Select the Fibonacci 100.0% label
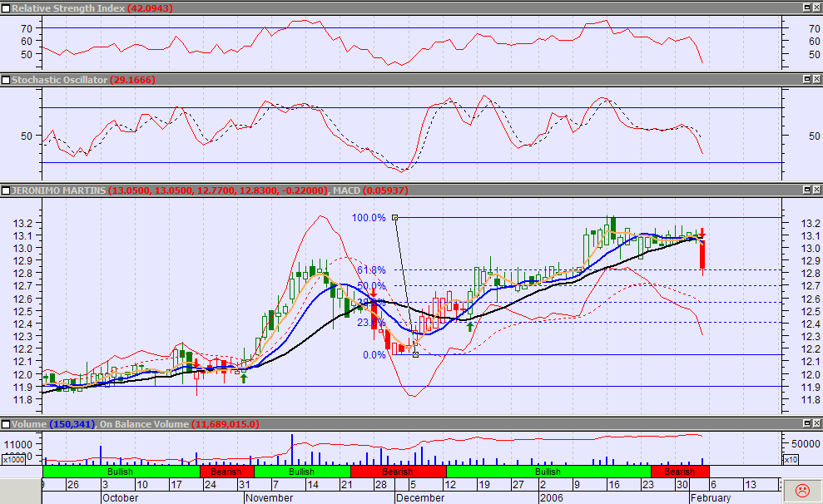 [x=369, y=218]
